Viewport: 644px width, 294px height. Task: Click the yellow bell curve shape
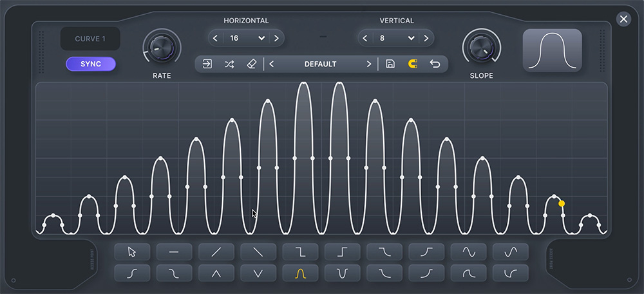tap(300, 273)
